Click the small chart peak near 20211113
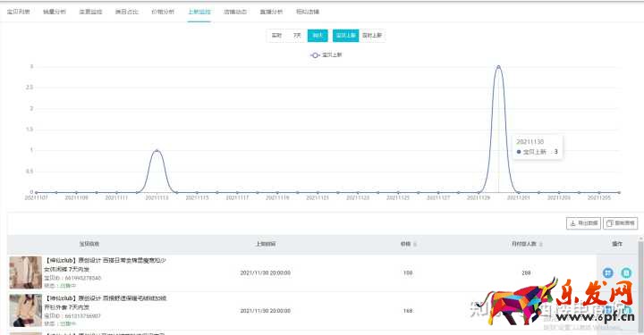Viewport: 644px width, 335px height. pos(157,150)
